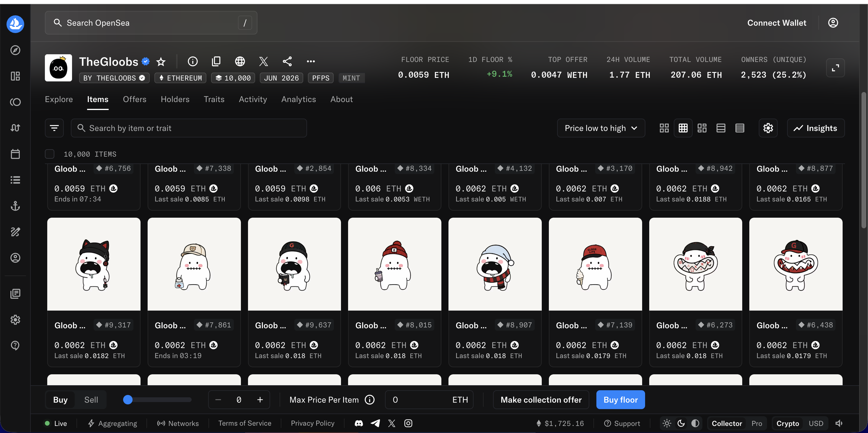The height and width of the screenshot is (433, 868).
Task: Focus the Search by item or trait field
Action: [189, 128]
